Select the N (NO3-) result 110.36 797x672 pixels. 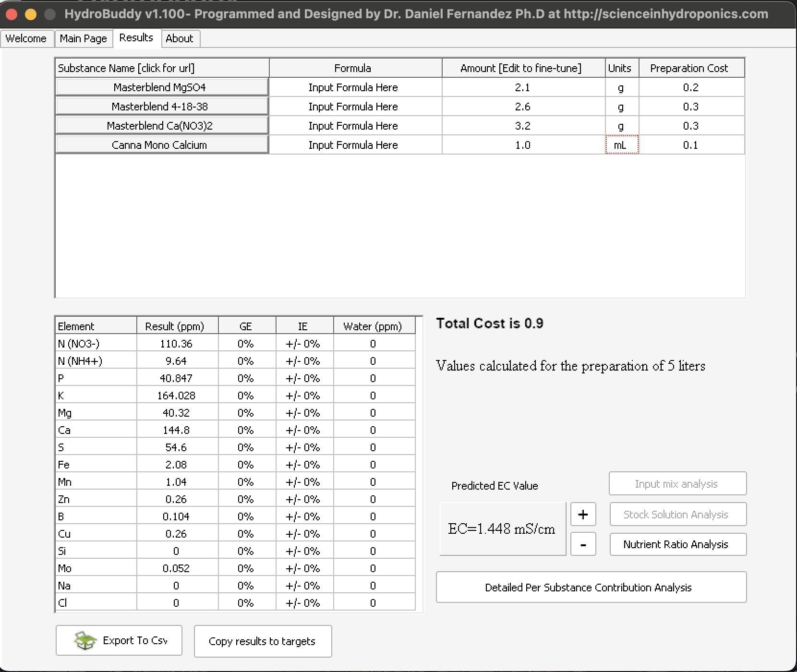[x=177, y=344]
